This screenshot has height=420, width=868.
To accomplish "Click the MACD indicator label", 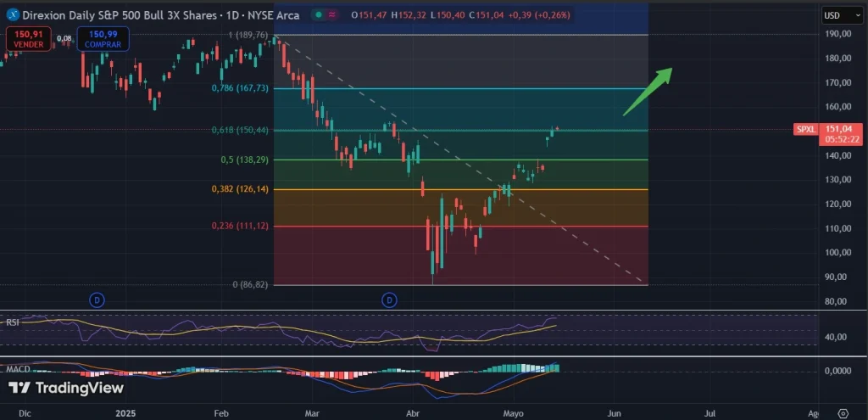I will [x=17, y=368].
